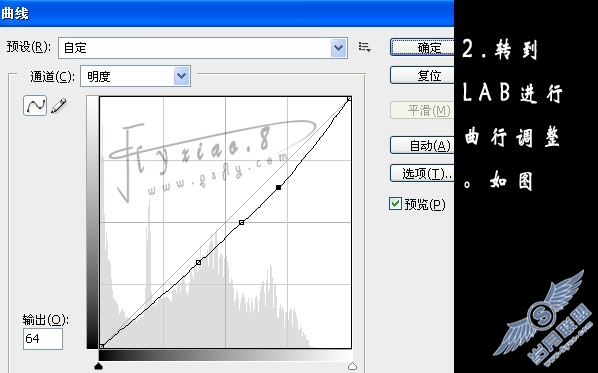Screen dimensions: 598x373
Task: Select the curve point edit tool
Action: (x=35, y=106)
